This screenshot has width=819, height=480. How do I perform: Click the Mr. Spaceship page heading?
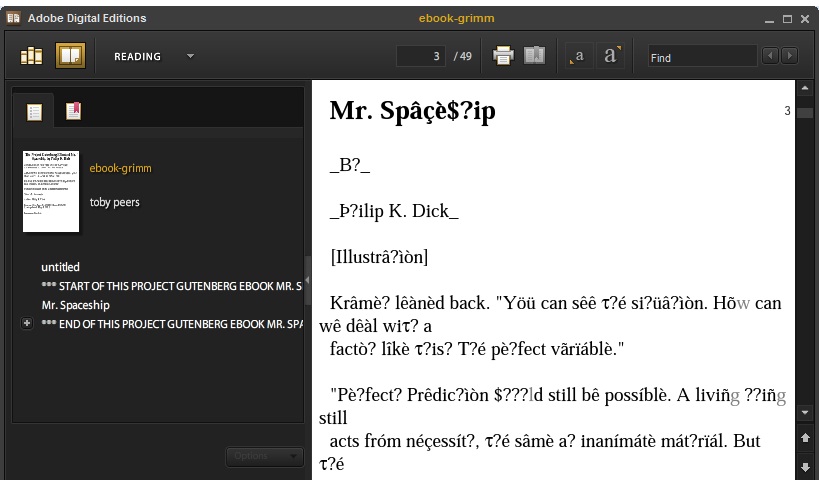click(413, 111)
